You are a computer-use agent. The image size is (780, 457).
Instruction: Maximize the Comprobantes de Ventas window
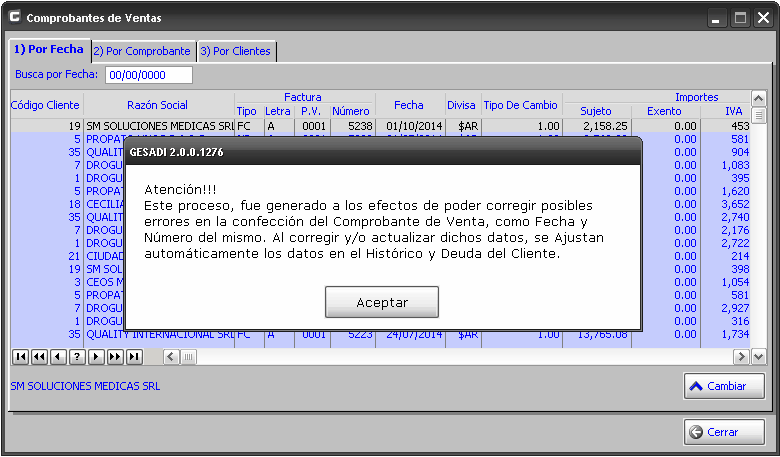[740, 18]
